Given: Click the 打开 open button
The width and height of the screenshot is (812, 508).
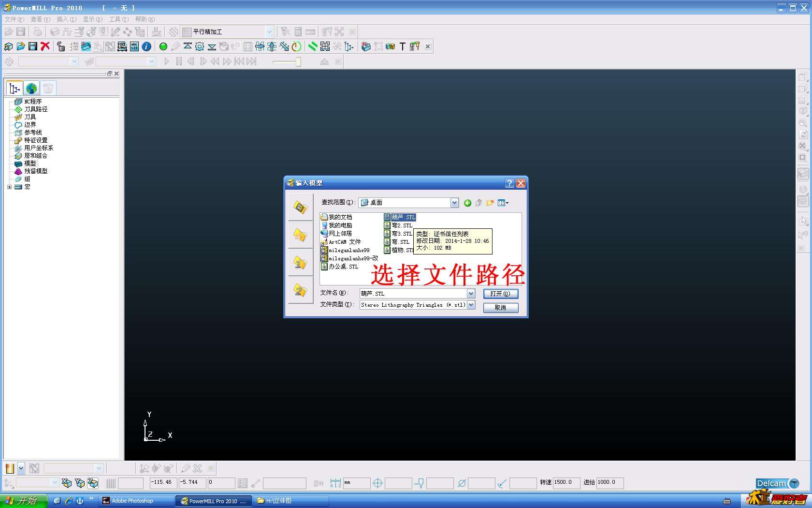Looking at the screenshot, I should coord(501,294).
